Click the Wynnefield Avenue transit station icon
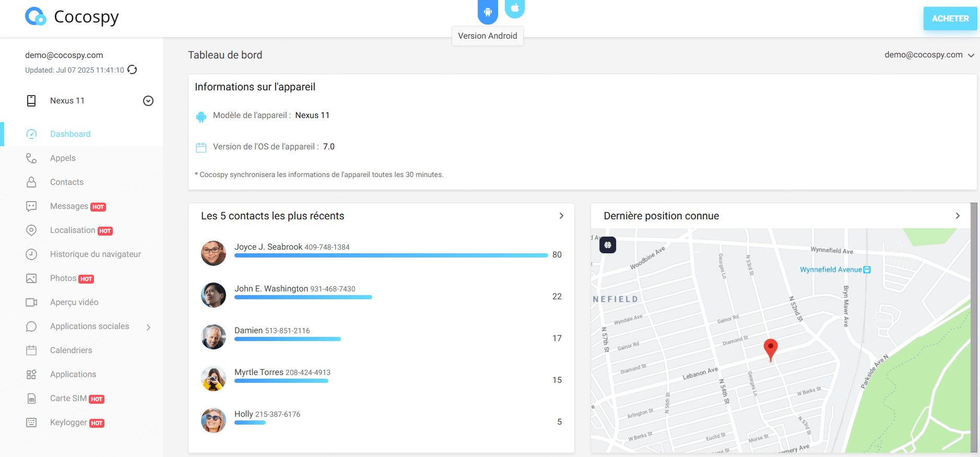The width and height of the screenshot is (980, 457). (x=867, y=270)
